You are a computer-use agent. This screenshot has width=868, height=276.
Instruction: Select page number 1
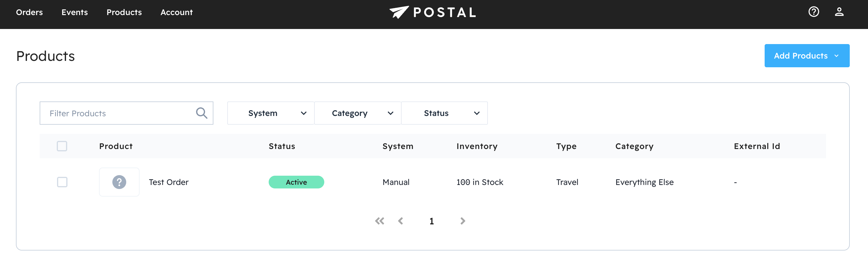tap(431, 221)
